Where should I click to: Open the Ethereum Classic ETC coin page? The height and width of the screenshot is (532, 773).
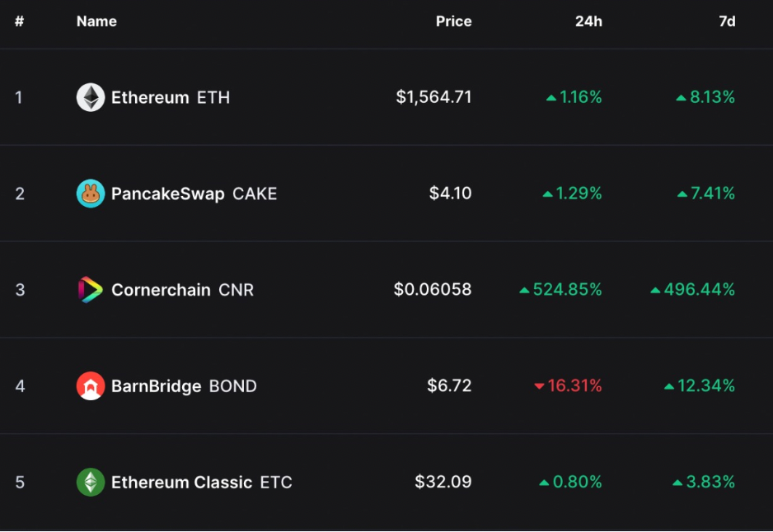201,482
